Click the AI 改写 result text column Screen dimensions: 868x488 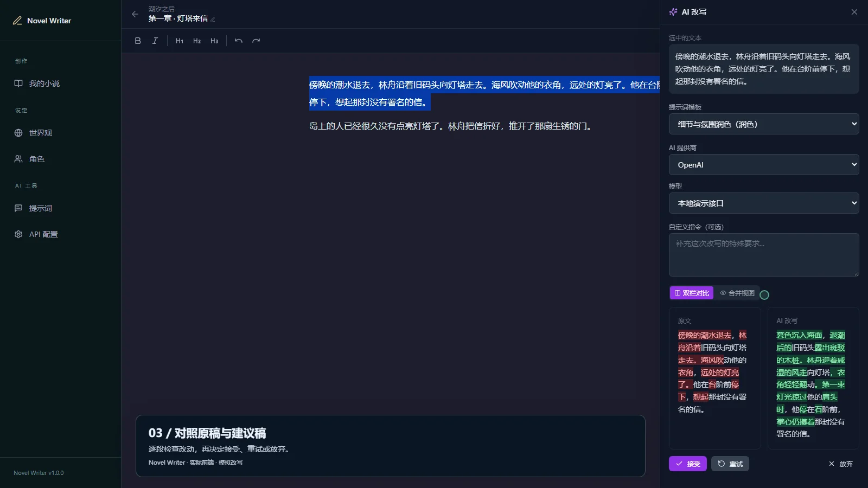coord(813,378)
